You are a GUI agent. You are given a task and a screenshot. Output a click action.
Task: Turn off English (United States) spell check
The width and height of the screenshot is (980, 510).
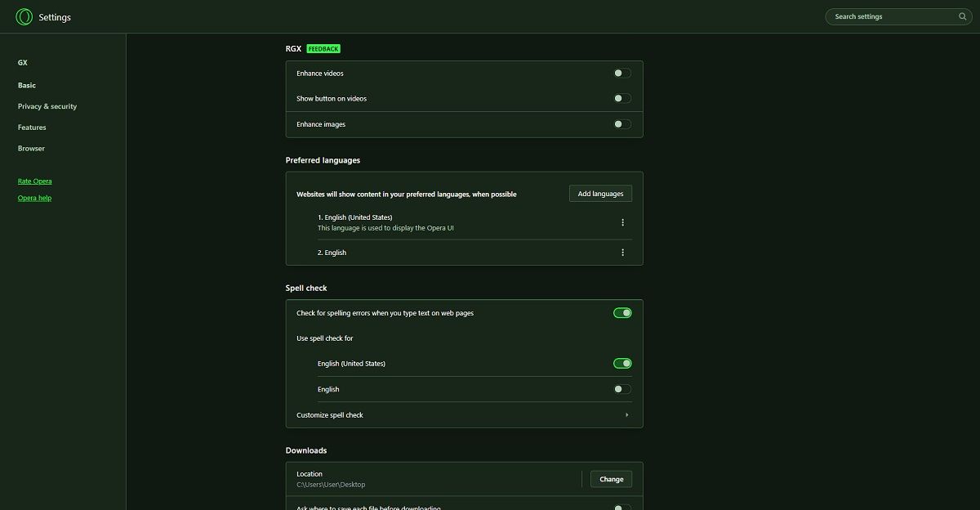[x=621, y=363]
